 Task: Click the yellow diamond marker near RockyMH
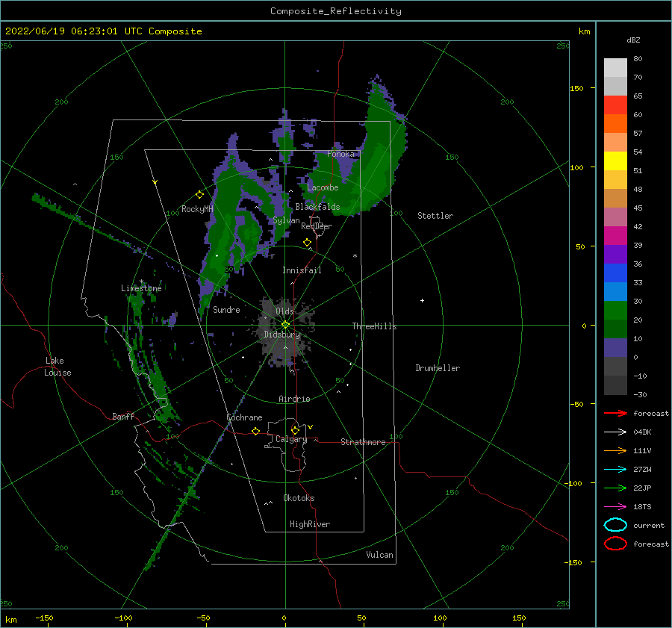(199, 195)
